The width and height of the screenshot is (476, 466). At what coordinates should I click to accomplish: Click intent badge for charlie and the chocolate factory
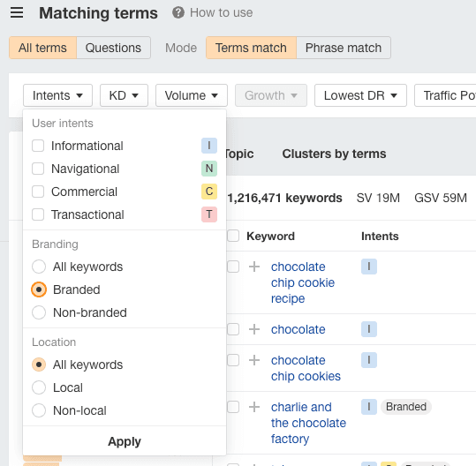tap(369, 407)
